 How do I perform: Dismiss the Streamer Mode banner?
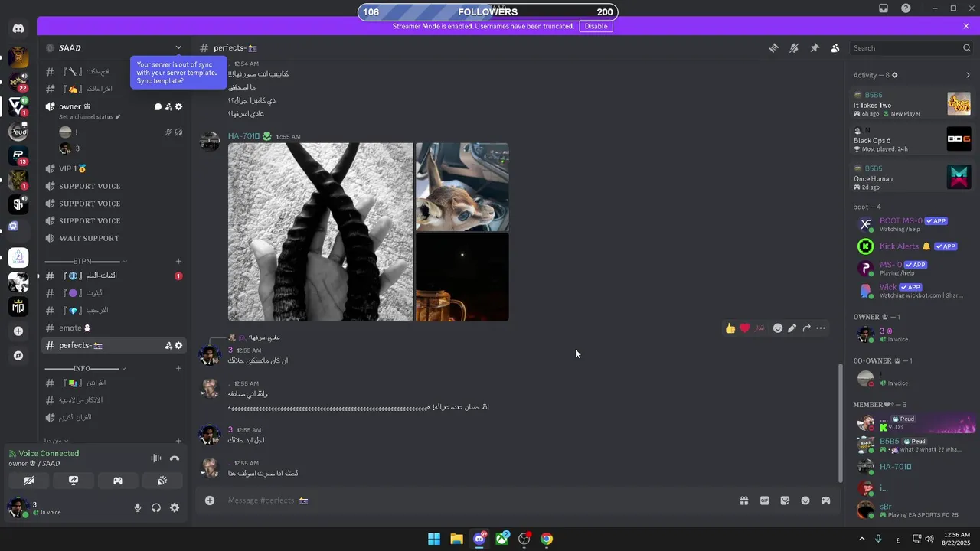click(x=966, y=26)
